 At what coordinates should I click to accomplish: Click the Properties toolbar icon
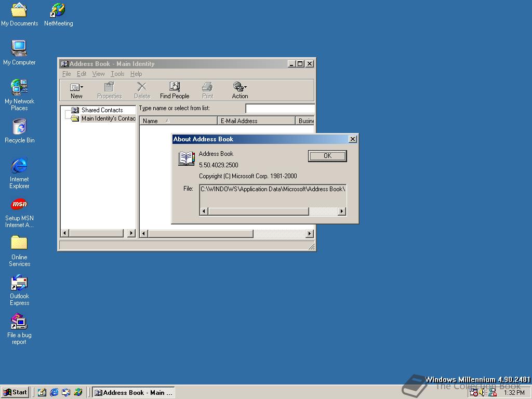click(x=109, y=90)
